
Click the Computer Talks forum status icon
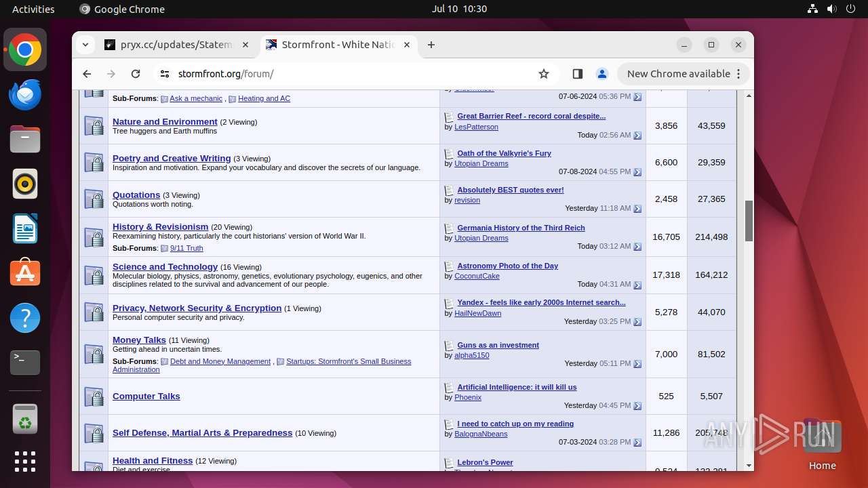pos(94,396)
